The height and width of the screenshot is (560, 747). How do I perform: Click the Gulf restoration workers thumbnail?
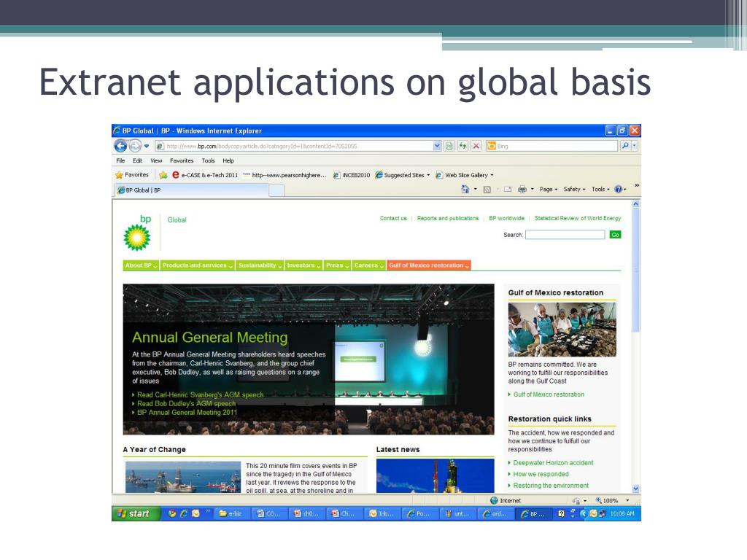click(562, 330)
